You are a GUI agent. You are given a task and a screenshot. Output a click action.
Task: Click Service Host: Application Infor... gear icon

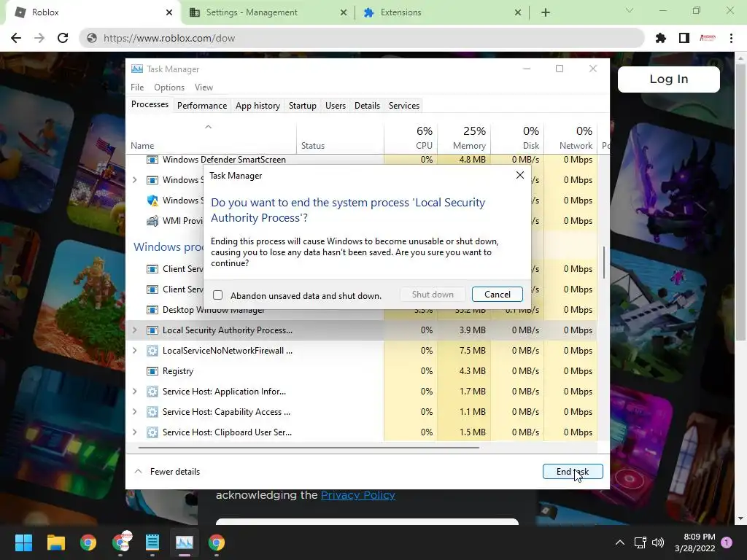click(x=152, y=392)
